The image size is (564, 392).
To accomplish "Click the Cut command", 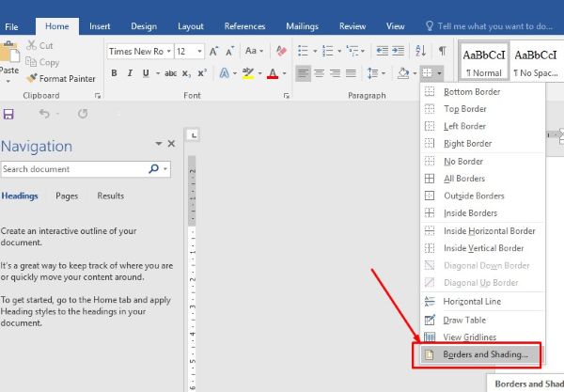I will (39, 46).
